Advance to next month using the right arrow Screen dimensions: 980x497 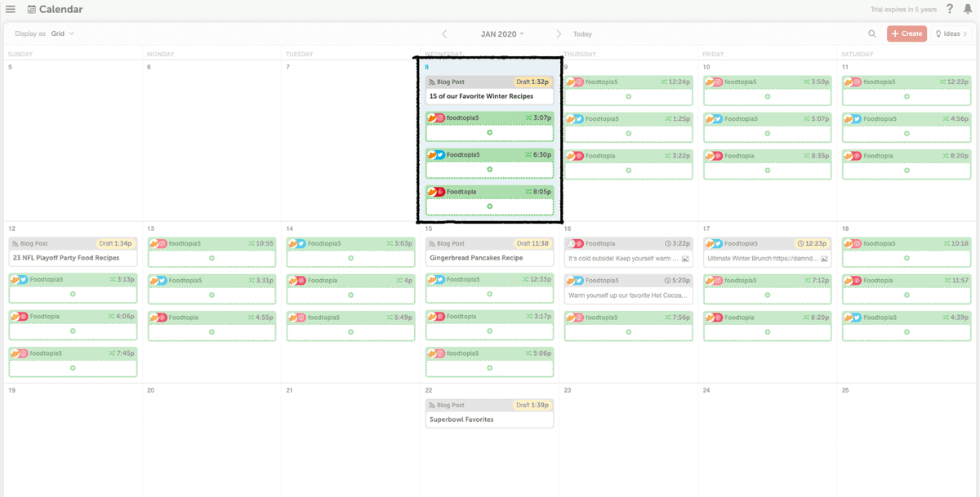[559, 33]
